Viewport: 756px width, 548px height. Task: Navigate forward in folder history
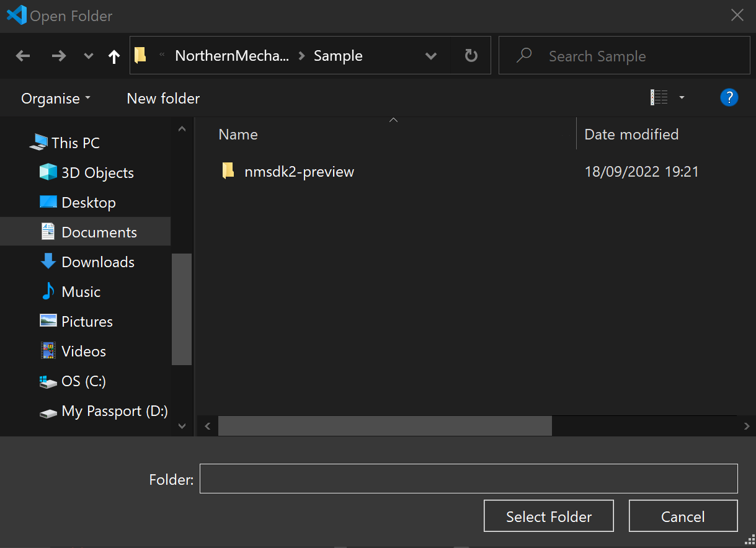click(x=58, y=55)
